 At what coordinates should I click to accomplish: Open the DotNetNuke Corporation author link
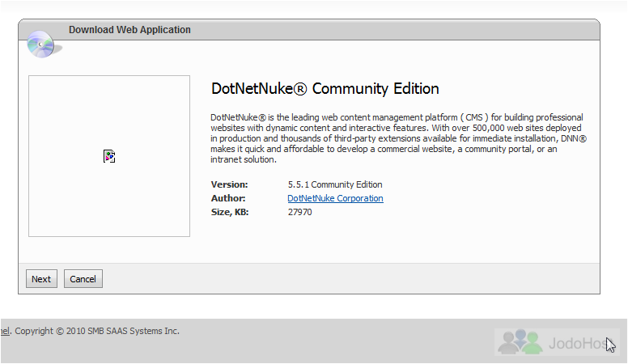(335, 198)
